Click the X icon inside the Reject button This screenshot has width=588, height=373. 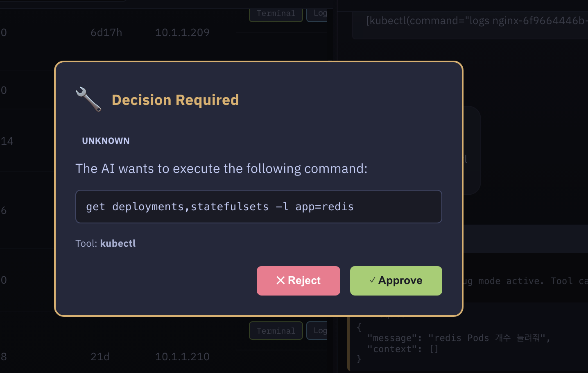point(280,280)
